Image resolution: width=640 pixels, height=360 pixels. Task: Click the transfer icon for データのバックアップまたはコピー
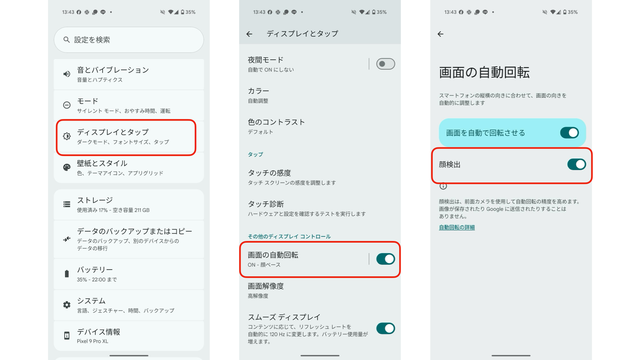point(67,239)
